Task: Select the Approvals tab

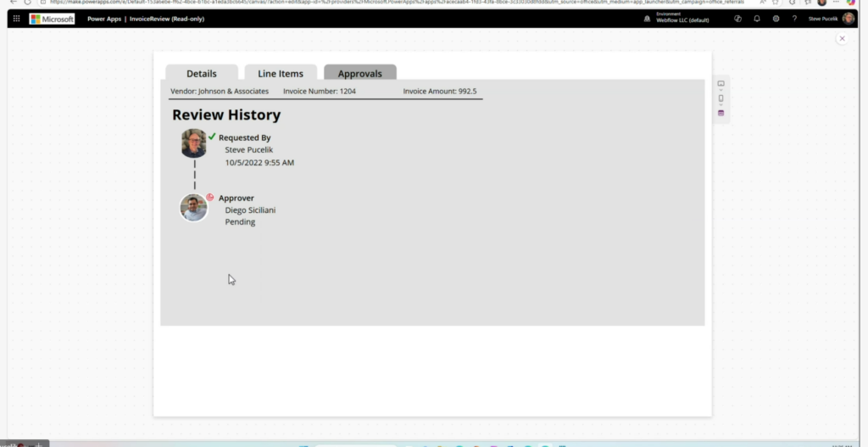Action: tap(360, 74)
